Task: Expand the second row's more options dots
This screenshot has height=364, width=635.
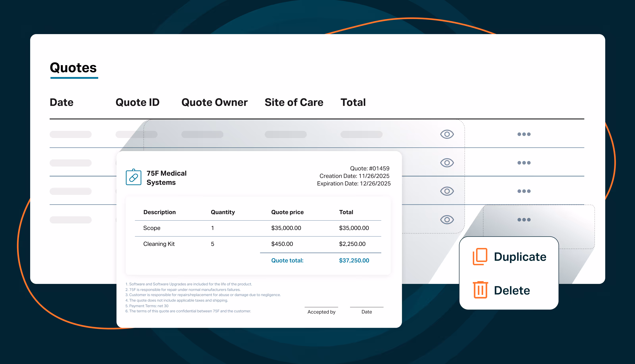Action: point(524,163)
